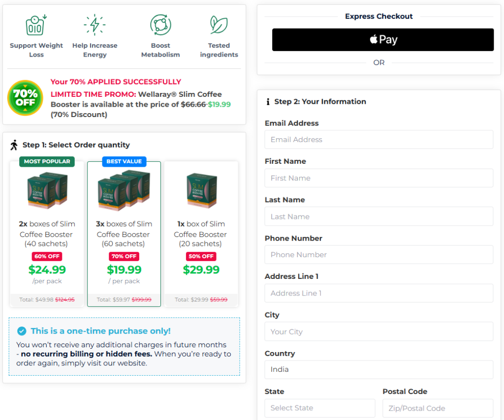The height and width of the screenshot is (420, 504).
Task: Click 'This is a one-time purchase only!' heading
Action: point(100,331)
